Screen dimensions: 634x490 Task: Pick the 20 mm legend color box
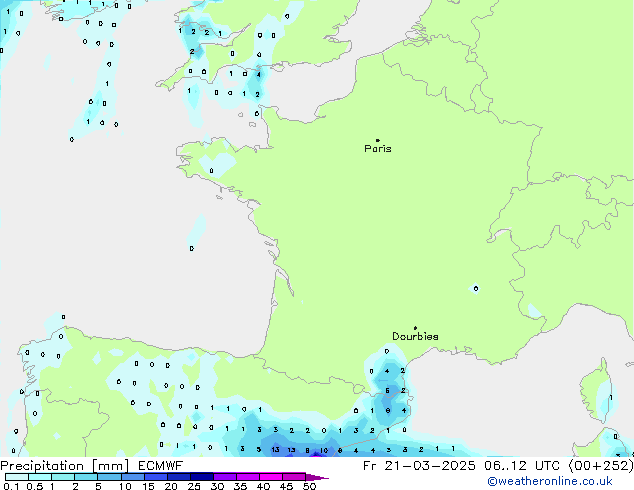tap(178, 477)
